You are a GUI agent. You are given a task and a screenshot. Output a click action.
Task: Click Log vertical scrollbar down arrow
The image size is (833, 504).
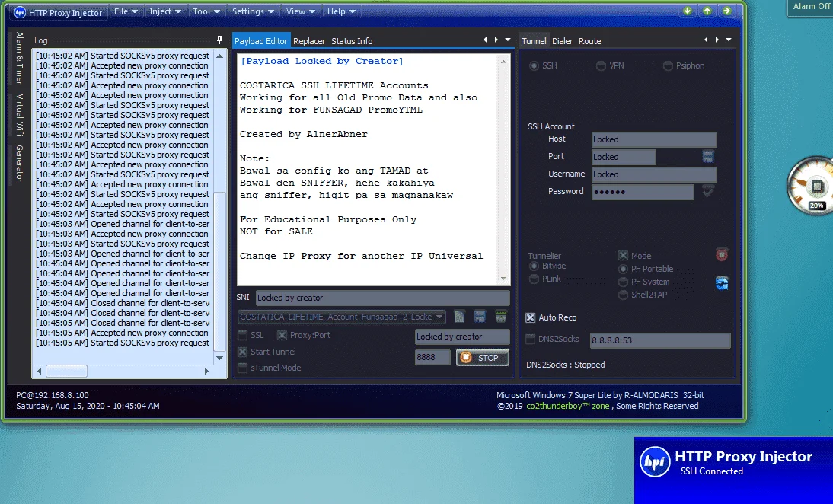(x=220, y=358)
